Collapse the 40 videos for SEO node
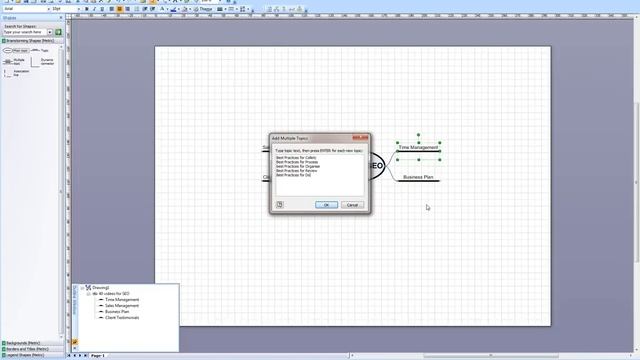Image resolution: width=640 pixels, height=360 pixels. coord(88,294)
